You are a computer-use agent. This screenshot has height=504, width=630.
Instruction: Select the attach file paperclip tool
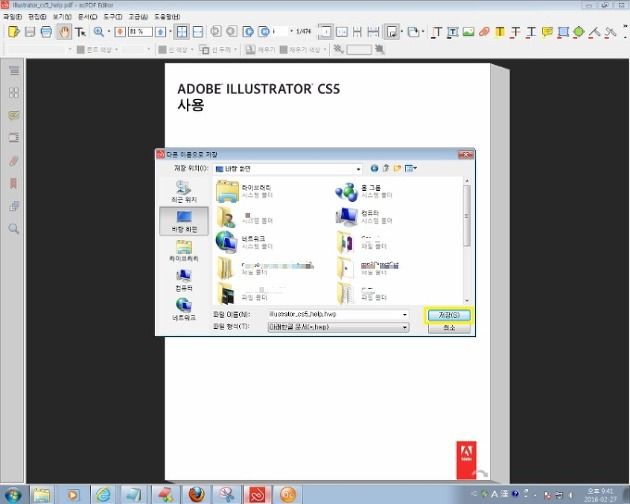484,32
